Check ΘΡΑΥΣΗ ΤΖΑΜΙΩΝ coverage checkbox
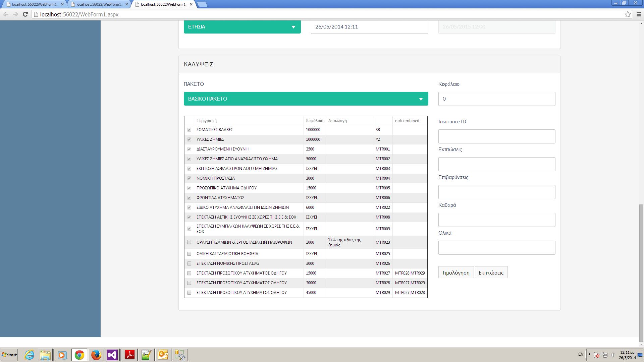 [189, 242]
